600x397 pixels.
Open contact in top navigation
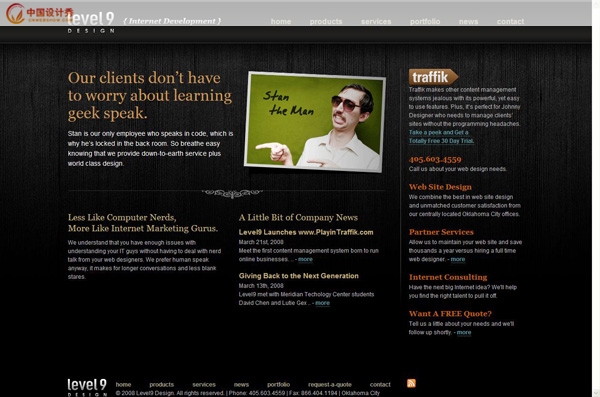click(510, 21)
